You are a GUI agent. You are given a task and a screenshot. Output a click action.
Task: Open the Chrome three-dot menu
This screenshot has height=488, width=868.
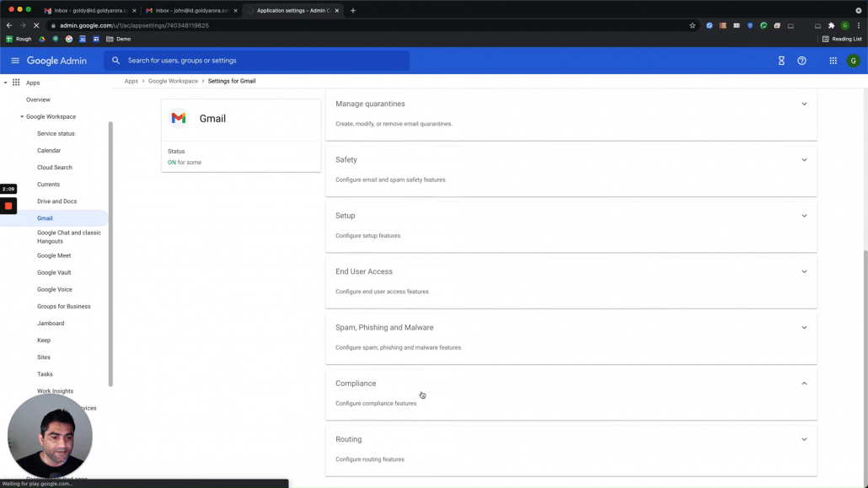(859, 25)
